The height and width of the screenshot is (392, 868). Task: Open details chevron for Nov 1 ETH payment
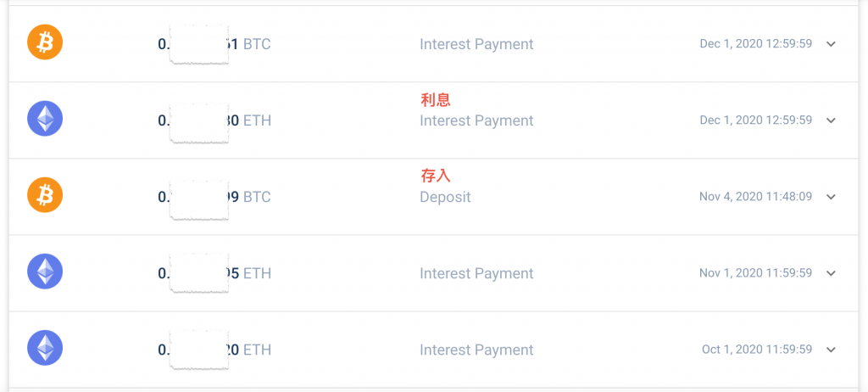(831, 273)
